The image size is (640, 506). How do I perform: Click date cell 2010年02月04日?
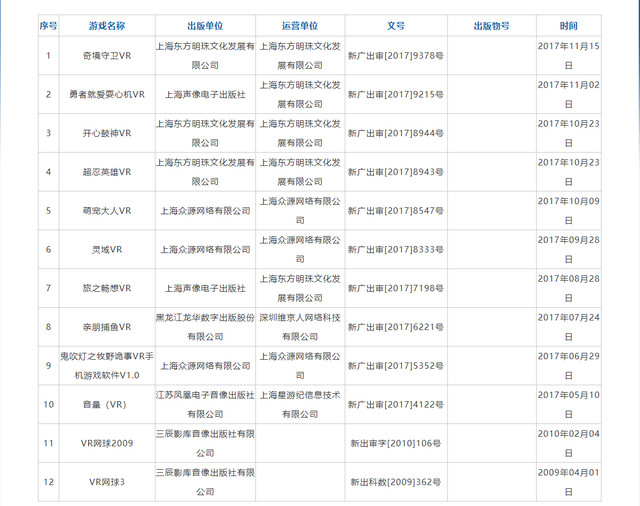[x=569, y=443]
